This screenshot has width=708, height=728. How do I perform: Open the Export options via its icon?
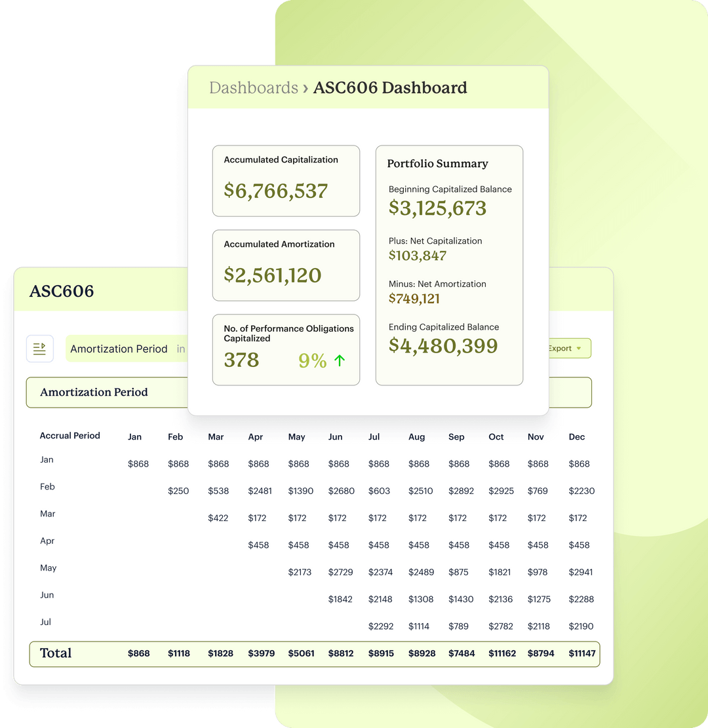[580, 348]
